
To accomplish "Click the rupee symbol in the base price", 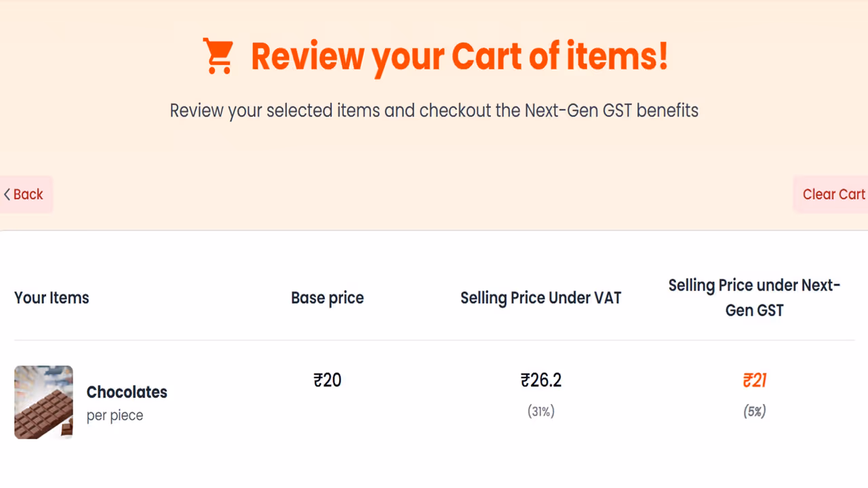I will point(318,380).
